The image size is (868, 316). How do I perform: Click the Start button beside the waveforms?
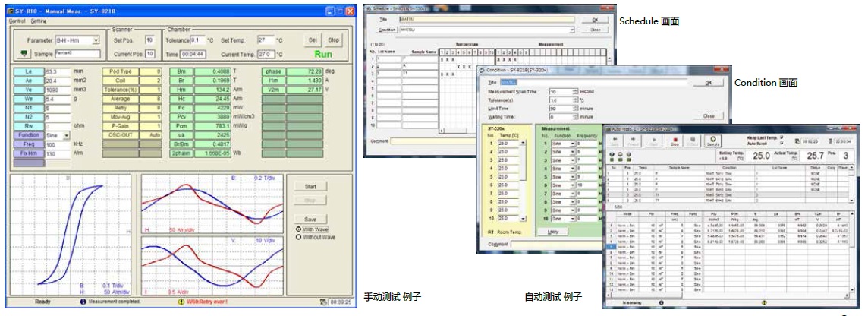(310, 186)
